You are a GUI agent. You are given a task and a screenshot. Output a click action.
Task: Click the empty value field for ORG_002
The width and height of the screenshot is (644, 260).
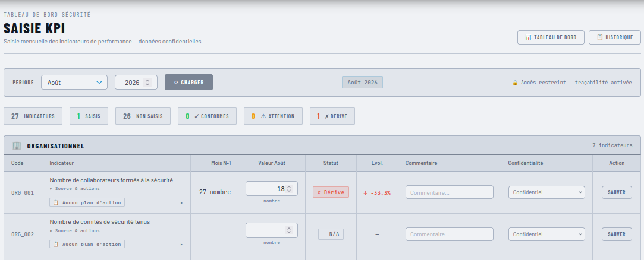[x=272, y=230]
